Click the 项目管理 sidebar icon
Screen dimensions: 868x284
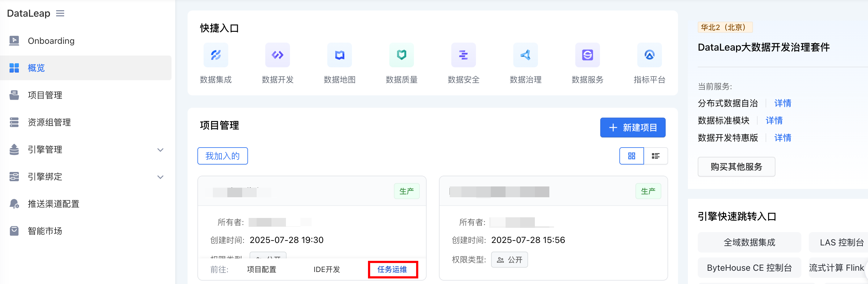tap(14, 95)
